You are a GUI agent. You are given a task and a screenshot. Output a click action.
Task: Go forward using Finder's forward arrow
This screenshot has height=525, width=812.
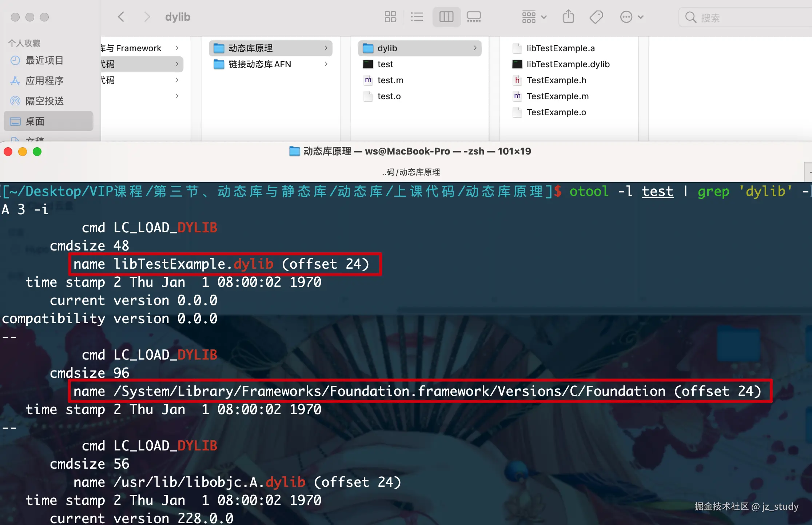tap(147, 17)
